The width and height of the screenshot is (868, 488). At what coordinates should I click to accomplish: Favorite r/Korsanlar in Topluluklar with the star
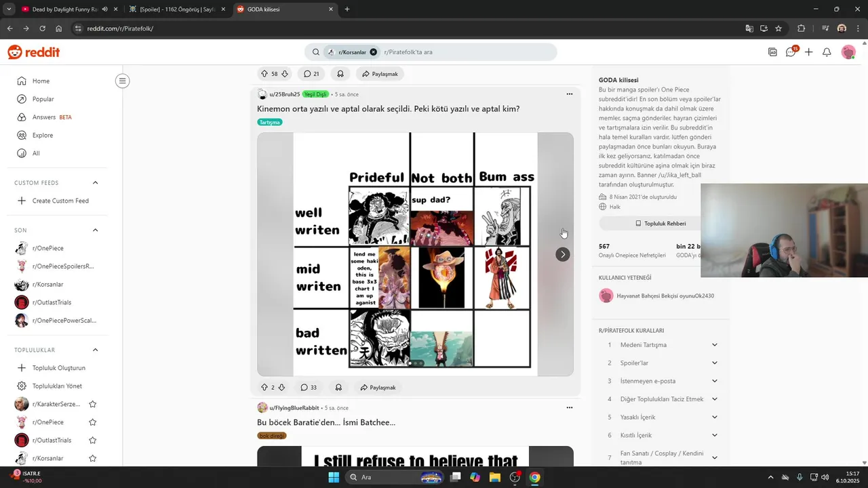pyautogui.click(x=93, y=458)
